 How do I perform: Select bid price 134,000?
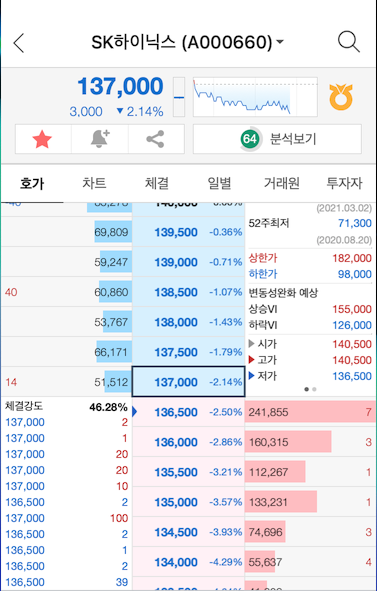pyautogui.click(x=188, y=562)
